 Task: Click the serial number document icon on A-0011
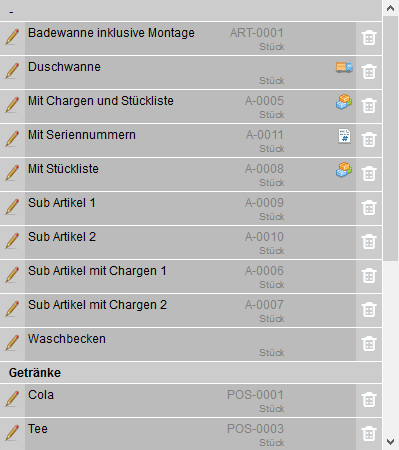click(x=344, y=136)
